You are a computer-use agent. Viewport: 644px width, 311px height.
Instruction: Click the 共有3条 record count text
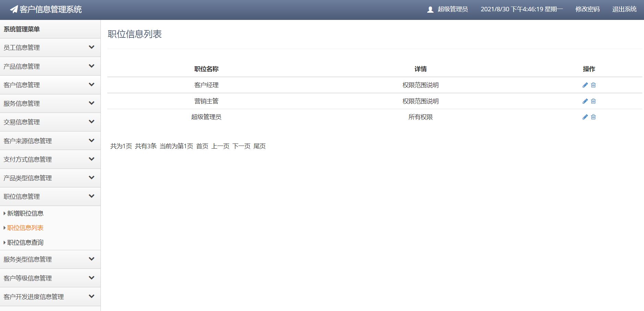tap(146, 146)
